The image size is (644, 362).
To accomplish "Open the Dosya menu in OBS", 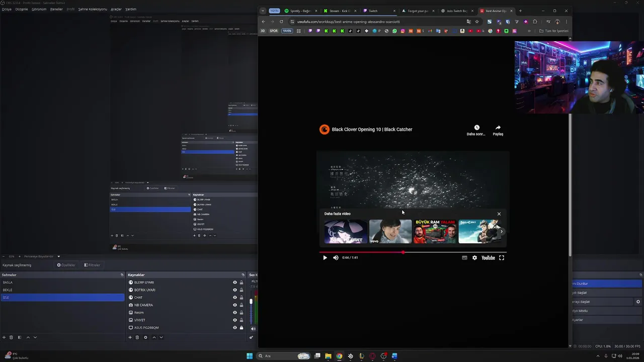I will pos(7,9).
